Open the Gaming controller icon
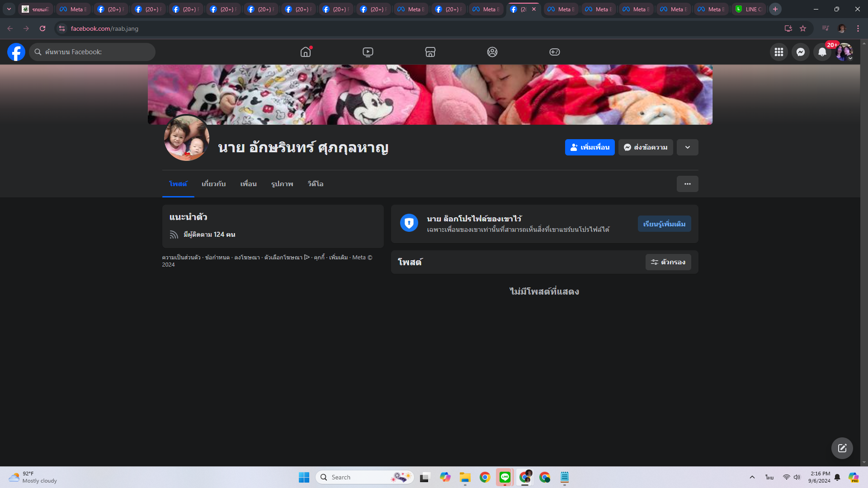Viewport: 868px width, 488px height. point(554,52)
